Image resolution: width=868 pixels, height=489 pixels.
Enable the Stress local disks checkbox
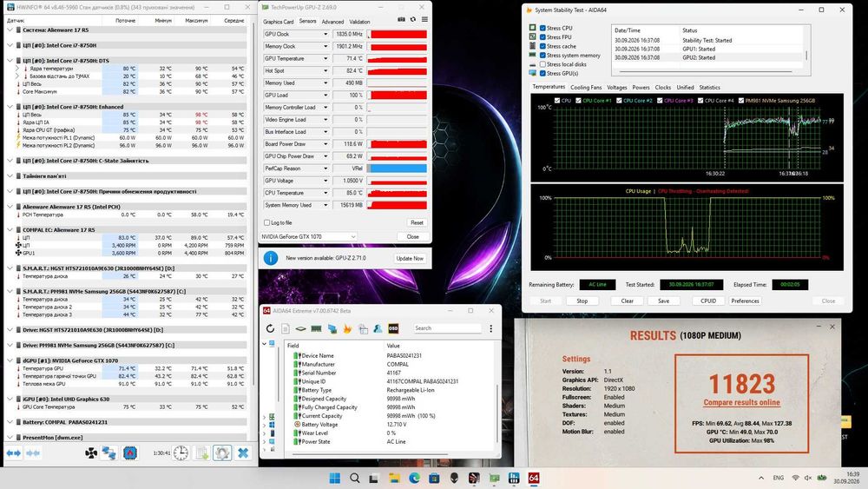pyautogui.click(x=542, y=64)
